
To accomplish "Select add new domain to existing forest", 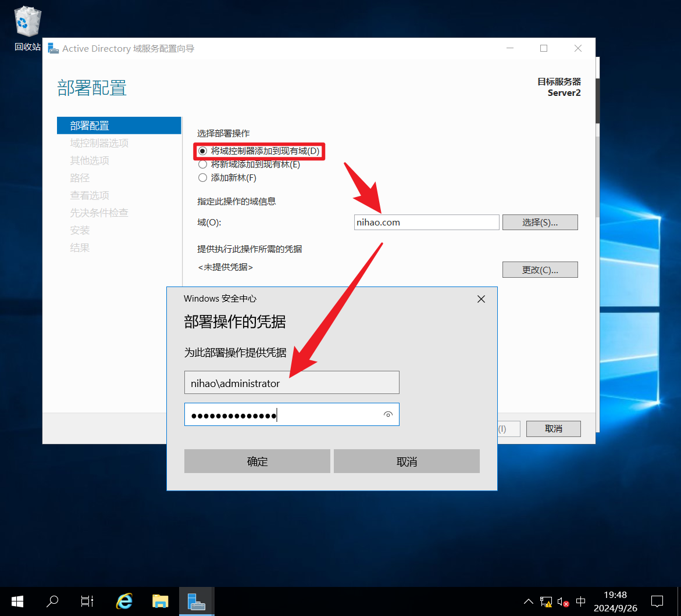I will click(x=249, y=164).
